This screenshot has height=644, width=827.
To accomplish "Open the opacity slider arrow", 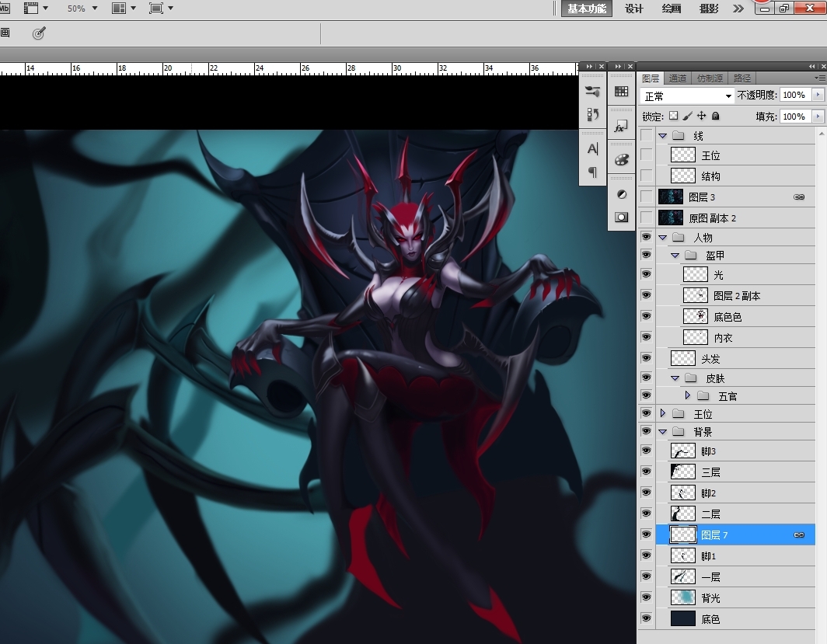I will (x=817, y=95).
